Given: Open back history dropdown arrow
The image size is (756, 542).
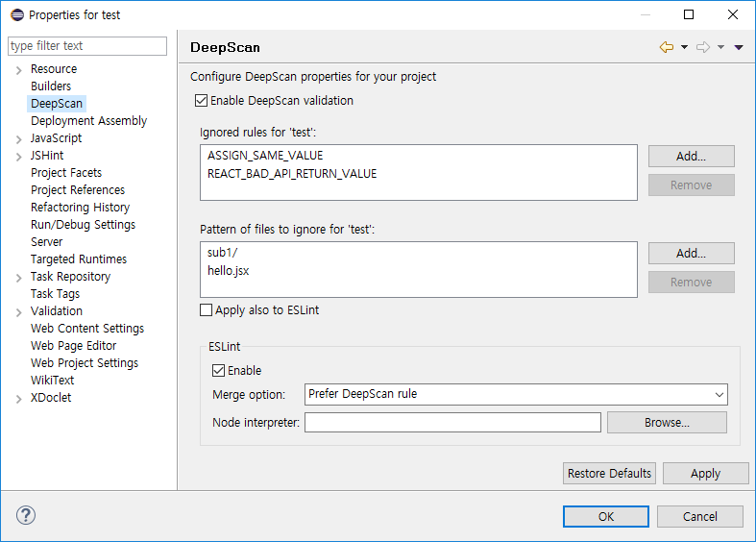Looking at the screenshot, I should pyautogui.click(x=684, y=47).
